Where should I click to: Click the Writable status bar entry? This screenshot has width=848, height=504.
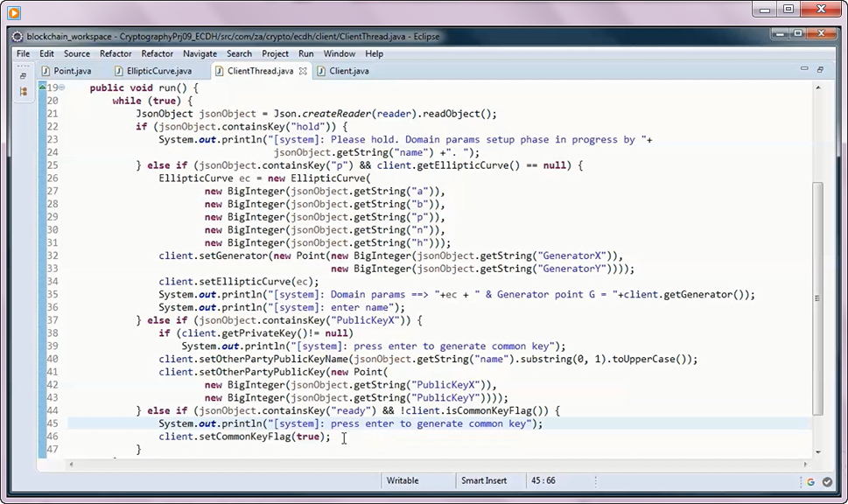tap(403, 480)
